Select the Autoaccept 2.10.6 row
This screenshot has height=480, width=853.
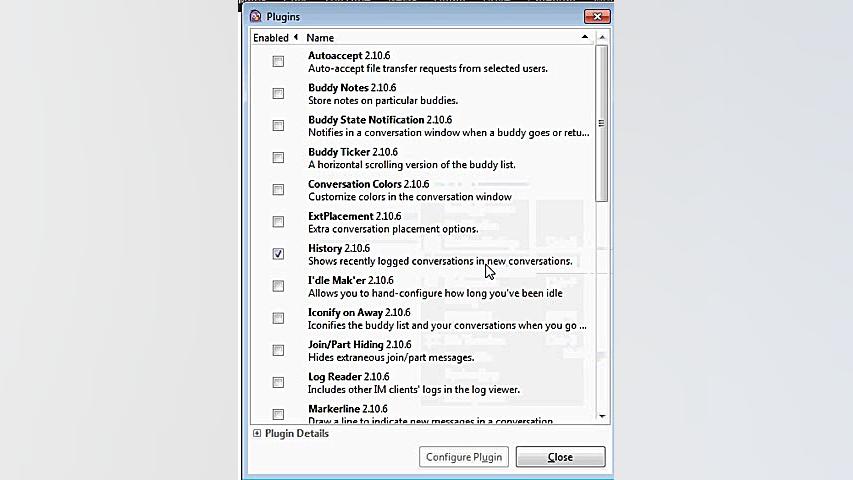coord(423,61)
